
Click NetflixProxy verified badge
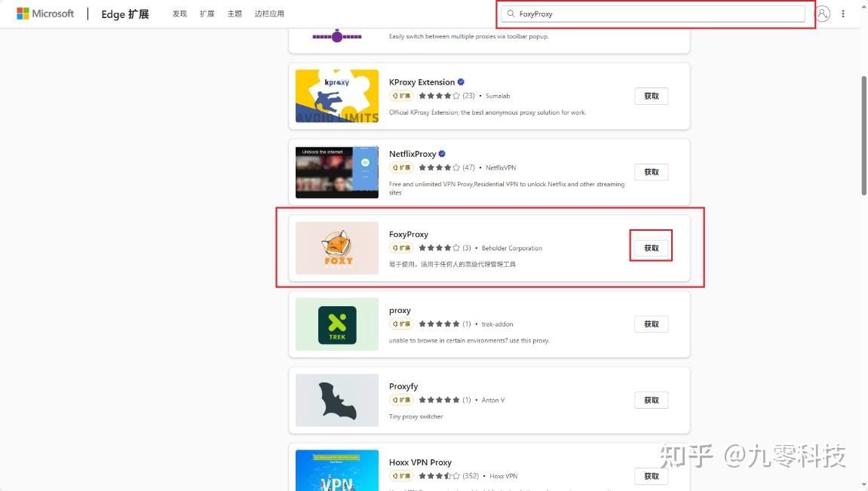click(442, 154)
